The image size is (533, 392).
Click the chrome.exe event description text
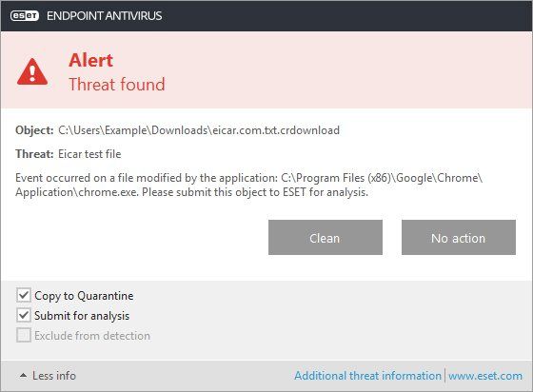248,185
